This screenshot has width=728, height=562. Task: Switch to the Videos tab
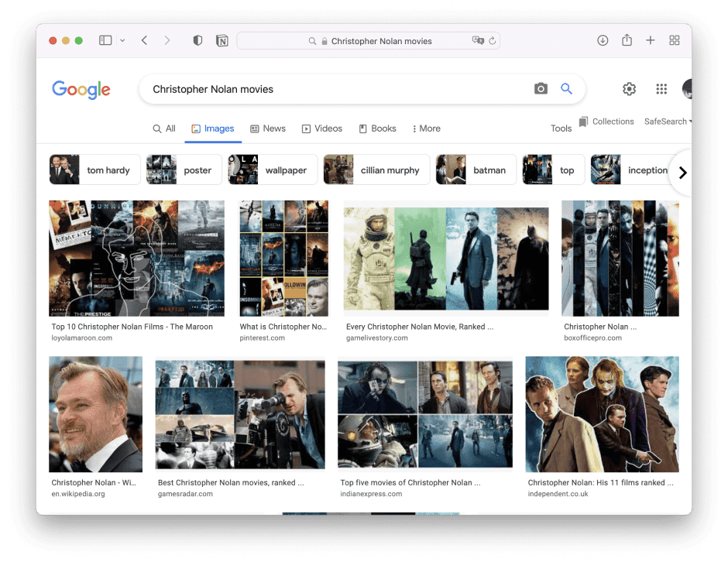point(321,129)
